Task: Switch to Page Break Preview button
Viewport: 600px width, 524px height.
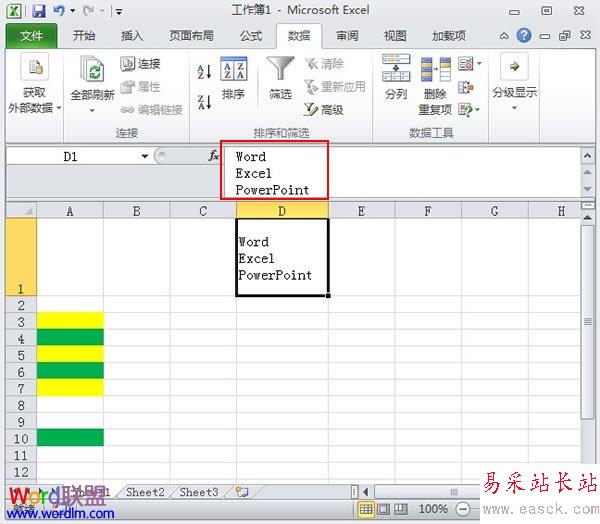Action: click(401, 509)
